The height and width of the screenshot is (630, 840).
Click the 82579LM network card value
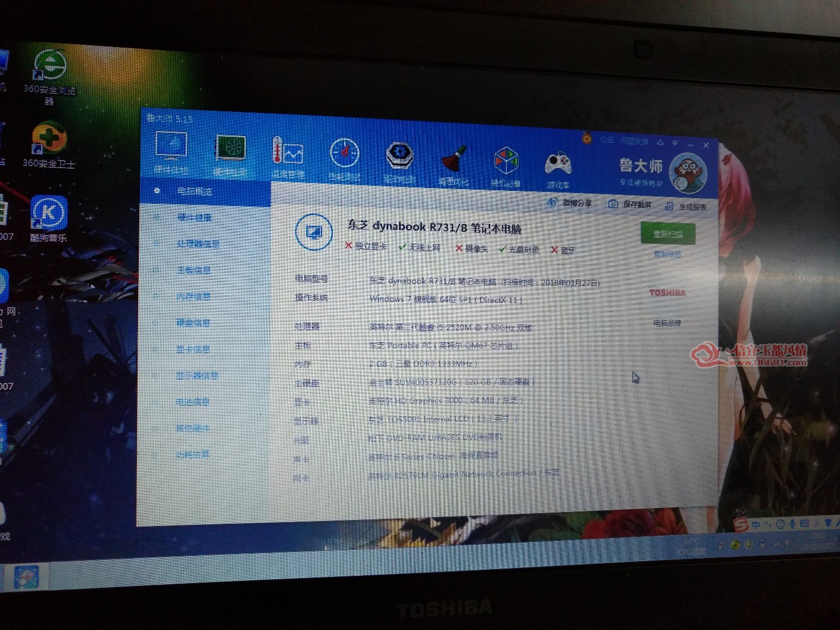[x=463, y=474]
